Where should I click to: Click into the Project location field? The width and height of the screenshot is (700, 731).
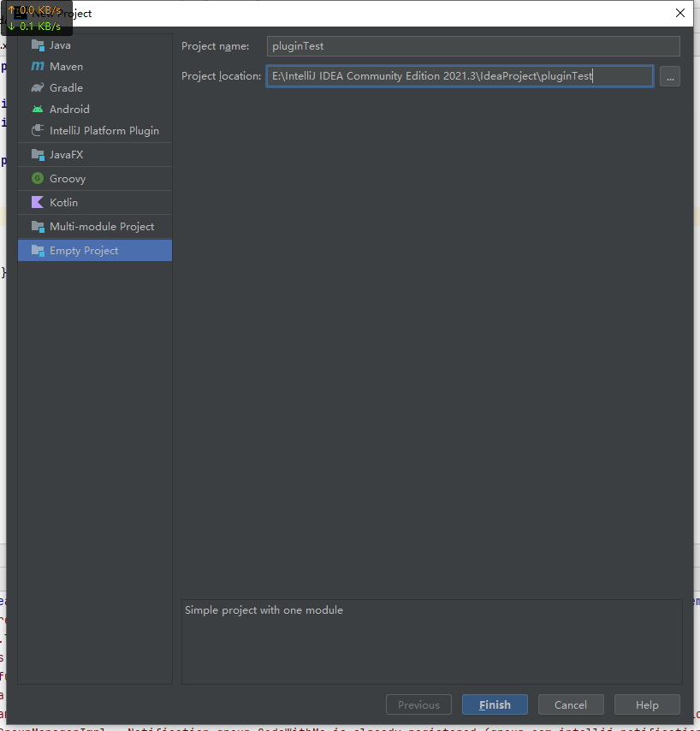[x=460, y=76]
